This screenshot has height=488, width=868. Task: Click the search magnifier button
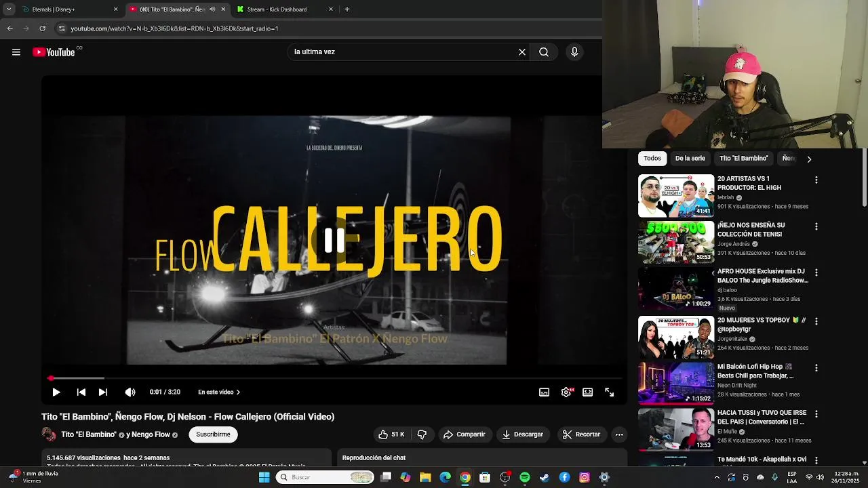point(544,52)
